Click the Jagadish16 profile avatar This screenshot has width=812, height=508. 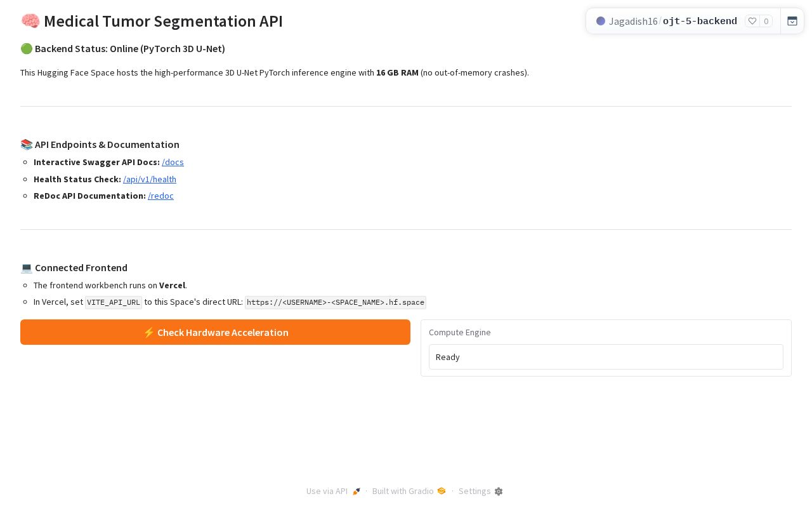[601, 21]
